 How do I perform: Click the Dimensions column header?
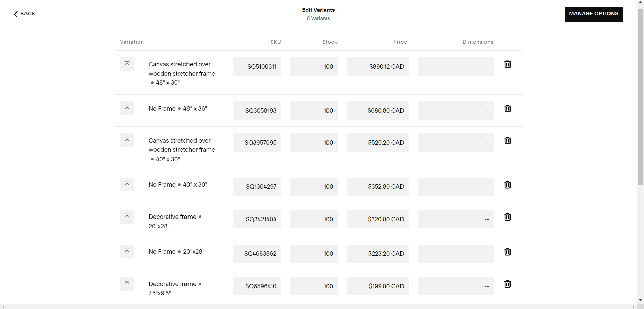tap(478, 42)
